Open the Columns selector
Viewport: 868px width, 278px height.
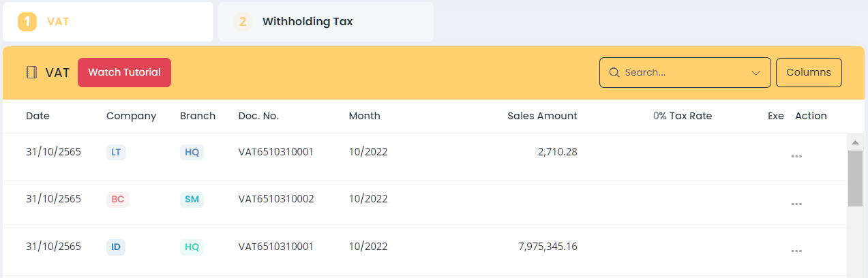(809, 73)
